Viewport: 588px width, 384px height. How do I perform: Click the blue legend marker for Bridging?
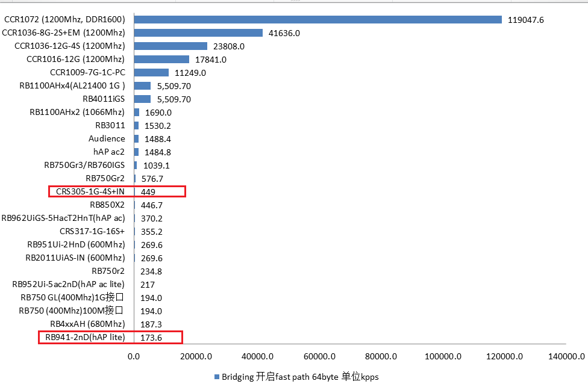coord(217,377)
